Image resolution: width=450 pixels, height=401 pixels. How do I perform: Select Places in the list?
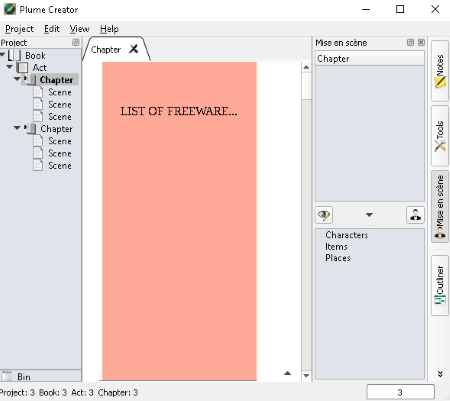tap(338, 258)
